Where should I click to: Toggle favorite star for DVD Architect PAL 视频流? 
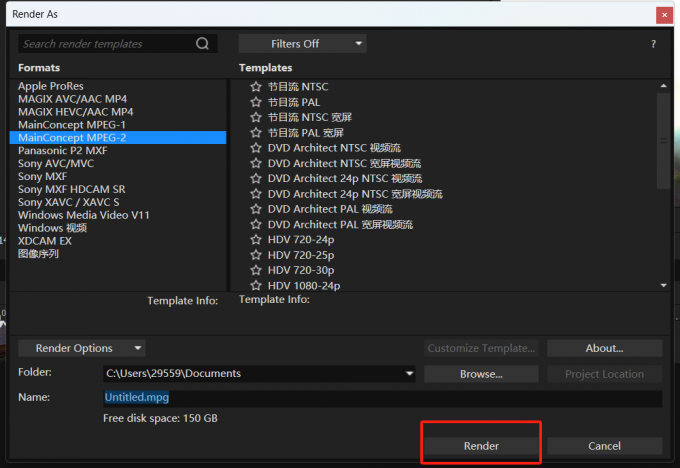256,209
